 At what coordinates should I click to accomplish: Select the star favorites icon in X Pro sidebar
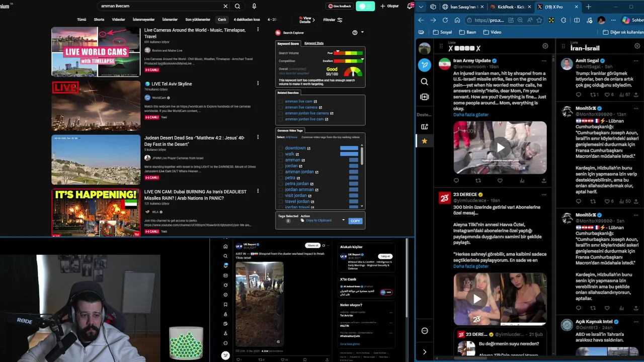pos(424,141)
